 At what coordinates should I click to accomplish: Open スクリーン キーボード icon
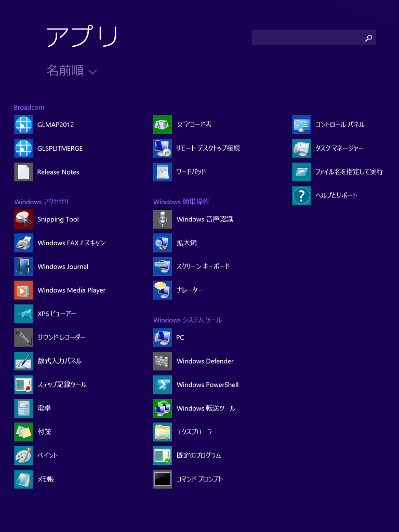[163, 267]
